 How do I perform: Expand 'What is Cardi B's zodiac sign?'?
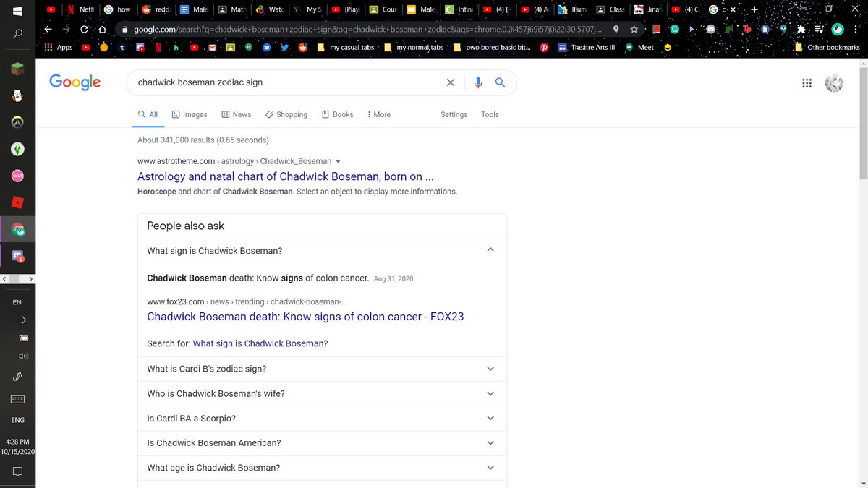[490, 369]
